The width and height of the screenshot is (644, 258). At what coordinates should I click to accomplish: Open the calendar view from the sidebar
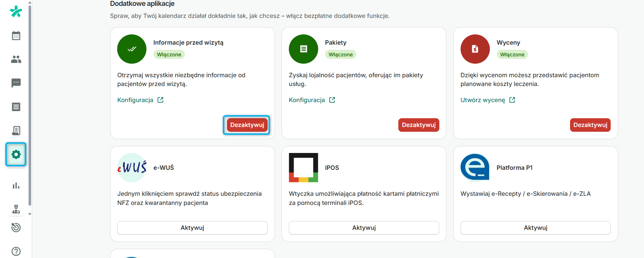pos(16,35)
